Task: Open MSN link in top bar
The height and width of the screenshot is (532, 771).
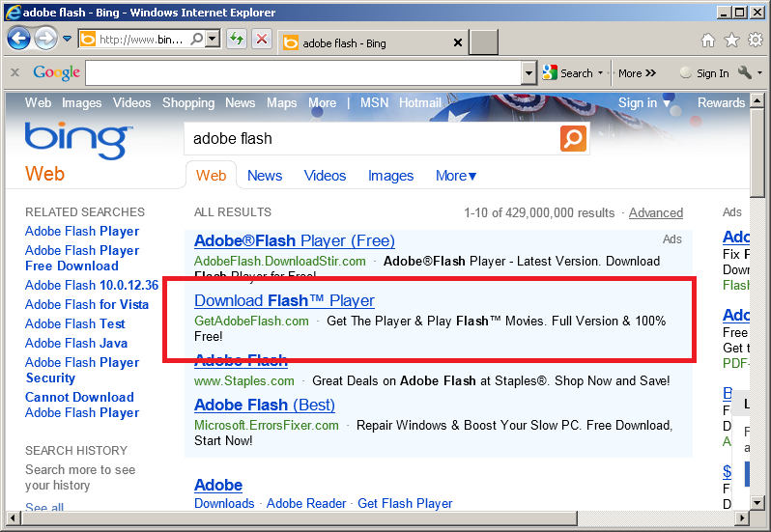Action: tap(374, 102)
